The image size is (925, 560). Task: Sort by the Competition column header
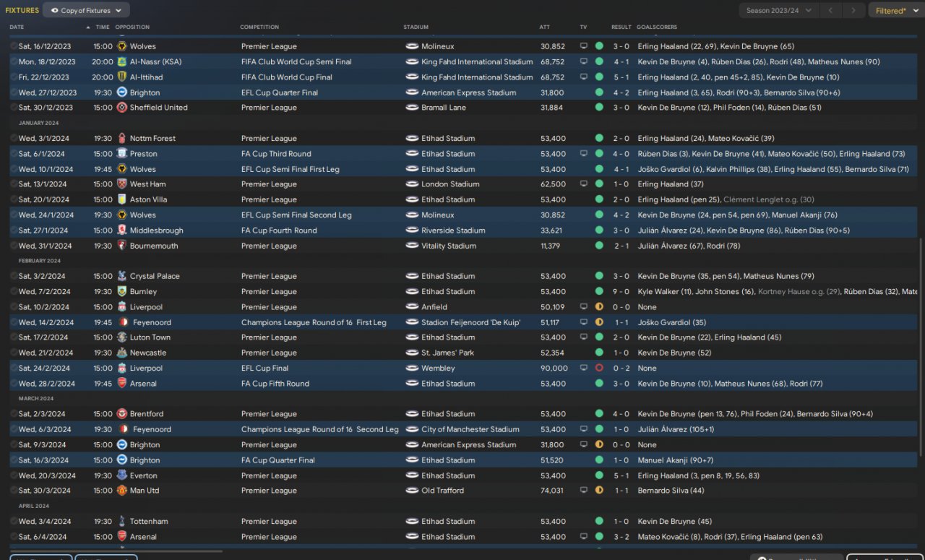coord(259,27)
